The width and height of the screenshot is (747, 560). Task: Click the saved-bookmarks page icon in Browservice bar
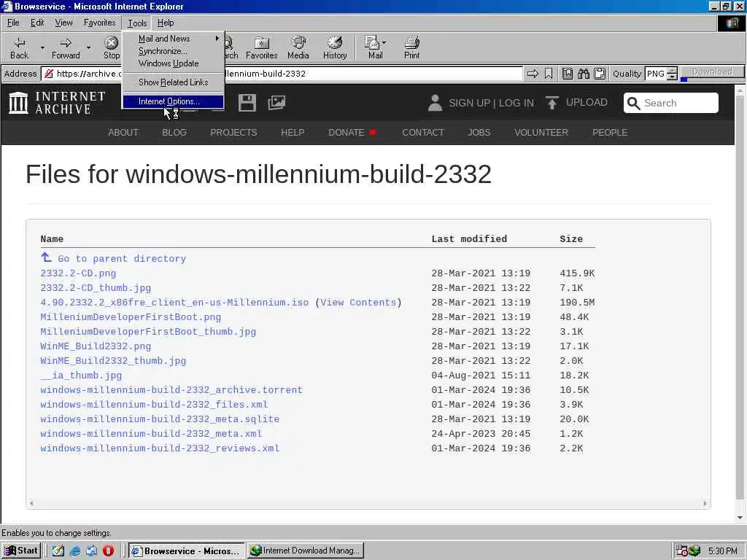(x=567, y=74)
